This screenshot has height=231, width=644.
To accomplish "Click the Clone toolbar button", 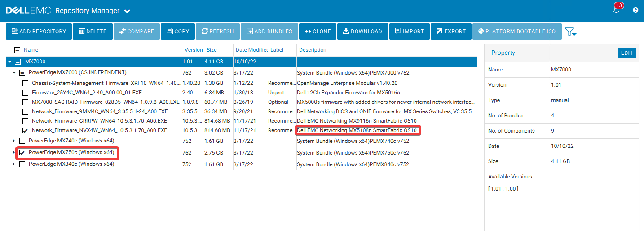I will pyautogui.click(x=318, y=31).
